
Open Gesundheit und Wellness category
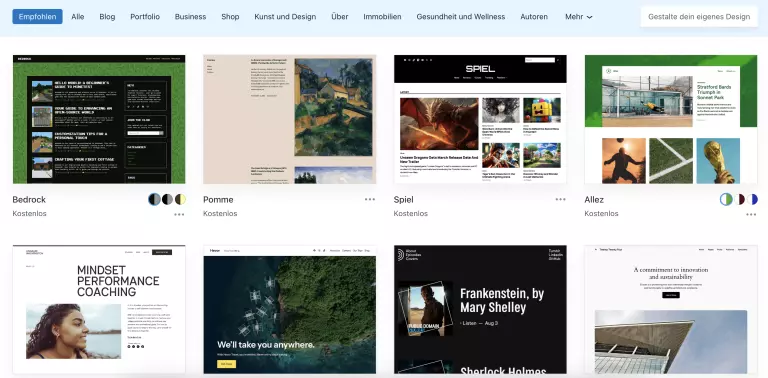pos(461,17)
